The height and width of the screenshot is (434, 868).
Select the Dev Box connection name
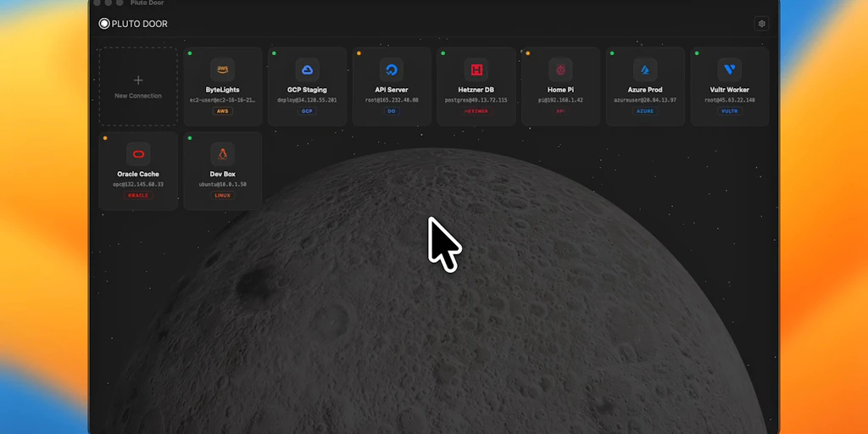point(223,174)
